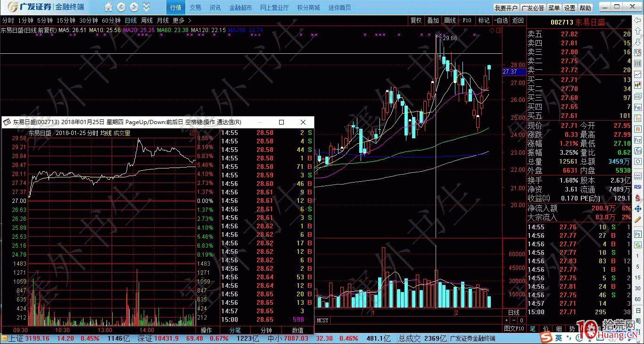644x344 pixels.
Task: Go back with the left arrow icon
Action: 121,7
